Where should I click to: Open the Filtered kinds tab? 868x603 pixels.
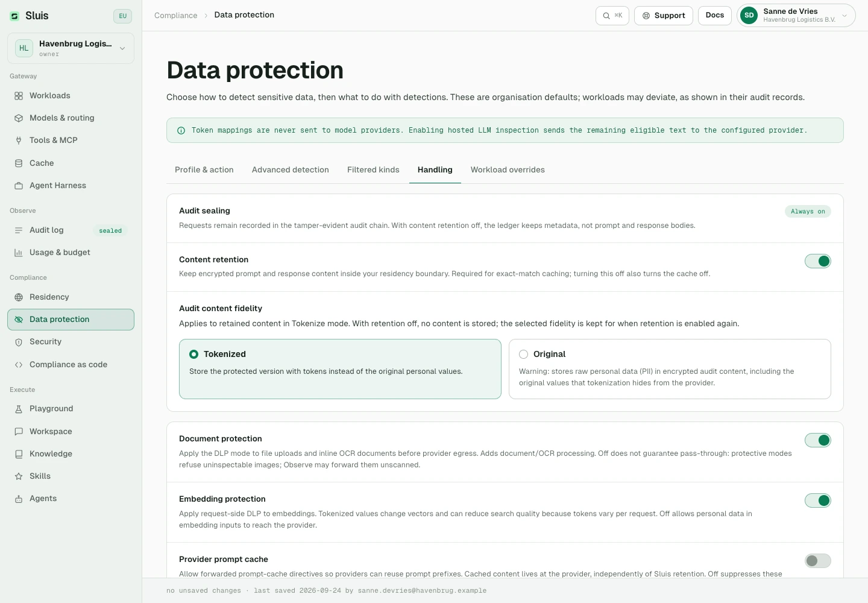(373, 170)
